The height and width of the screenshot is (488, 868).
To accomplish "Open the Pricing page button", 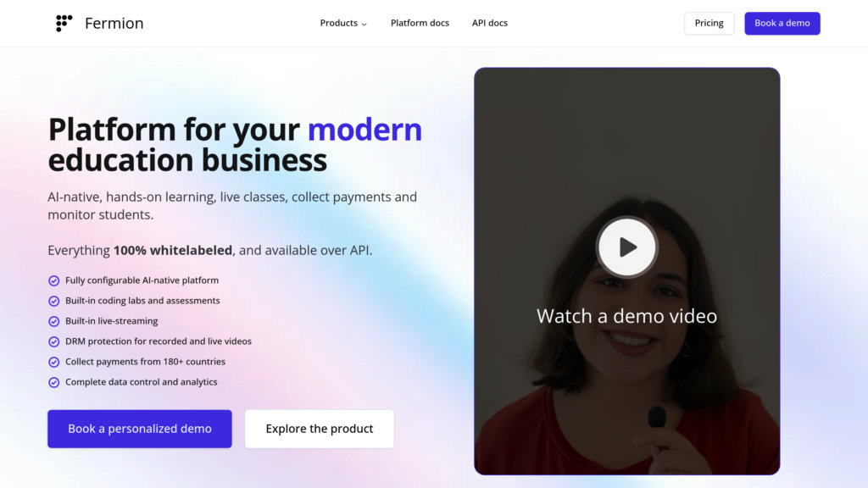I will point(709,23).
